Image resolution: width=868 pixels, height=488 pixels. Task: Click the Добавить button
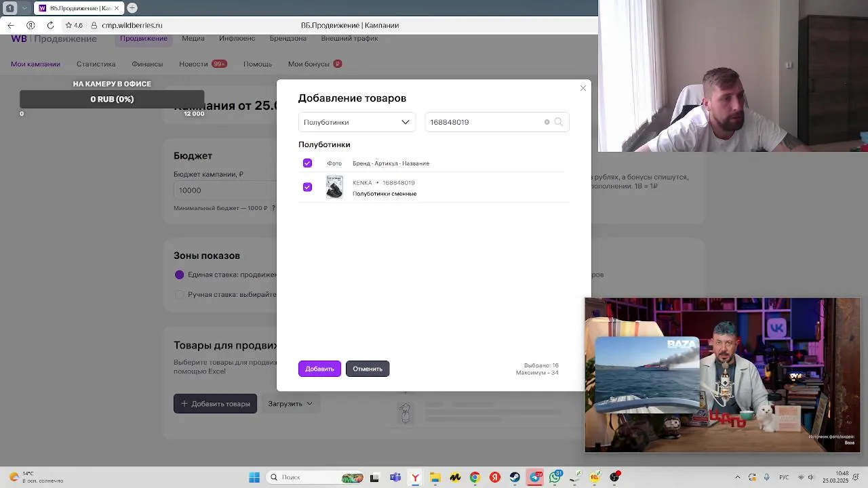(319, 369)
